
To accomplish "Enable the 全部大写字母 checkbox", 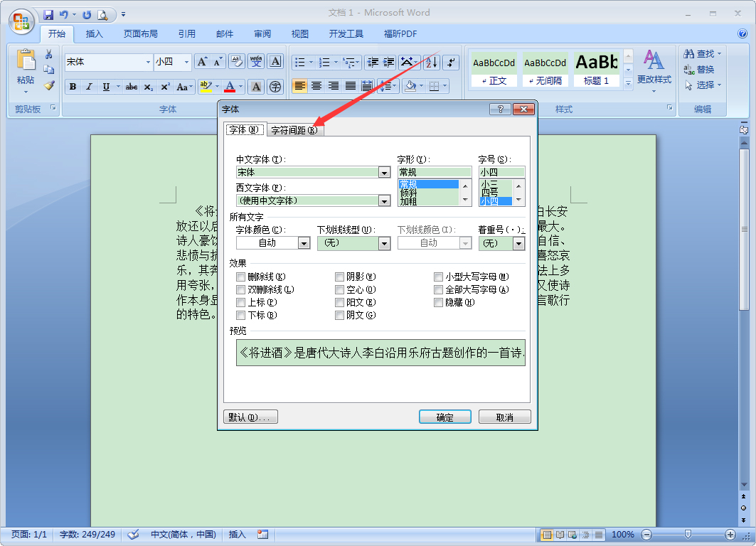I will pyautogui.click(x=439, y=289).
